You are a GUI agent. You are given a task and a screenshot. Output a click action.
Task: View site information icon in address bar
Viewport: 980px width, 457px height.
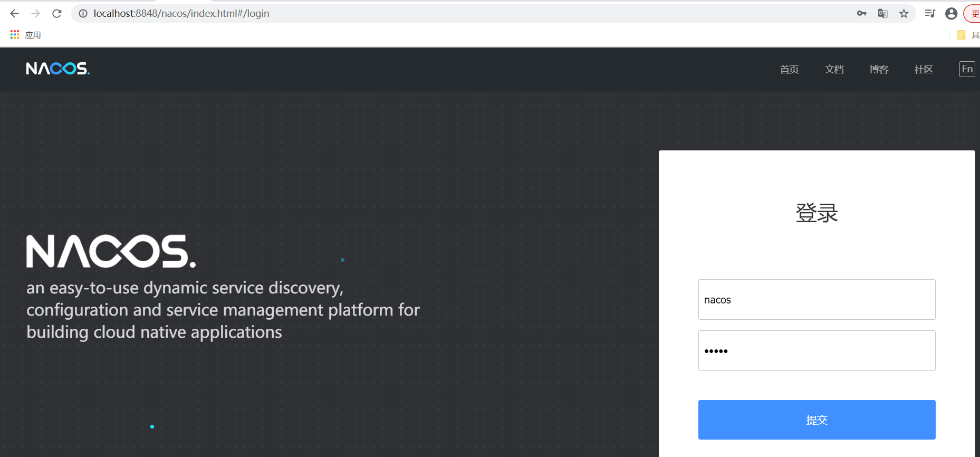83,14
